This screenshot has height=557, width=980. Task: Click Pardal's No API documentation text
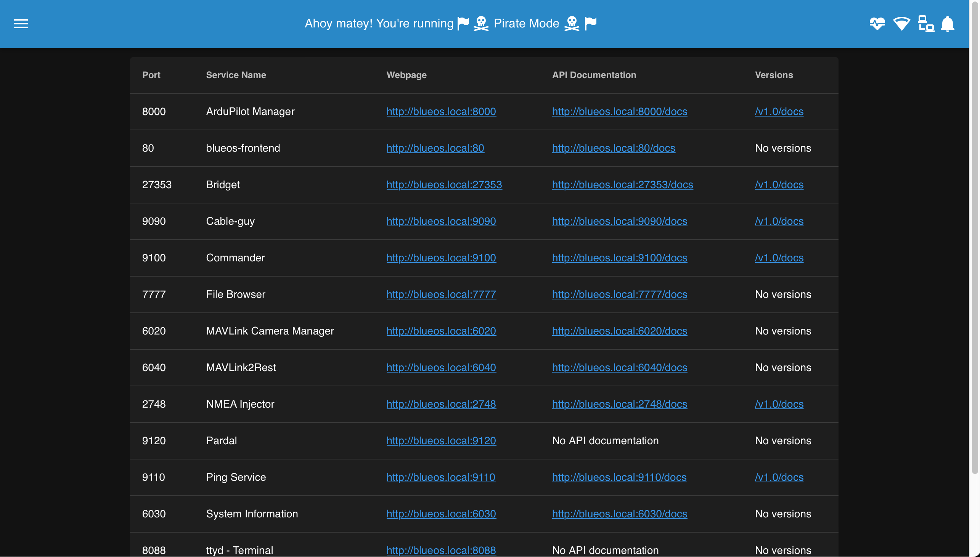pos(605,441)
